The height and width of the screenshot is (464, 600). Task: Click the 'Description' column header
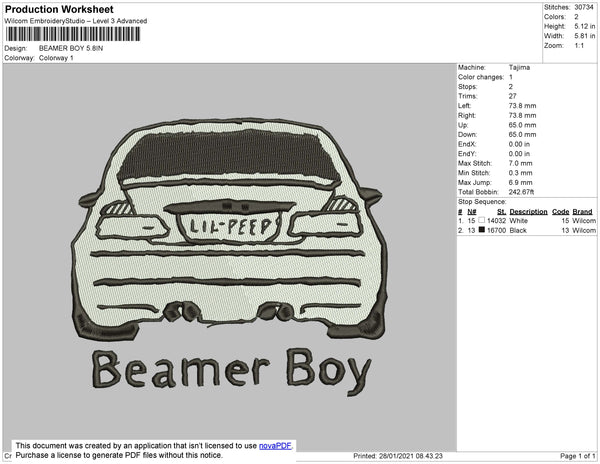[x=528, y=212]
